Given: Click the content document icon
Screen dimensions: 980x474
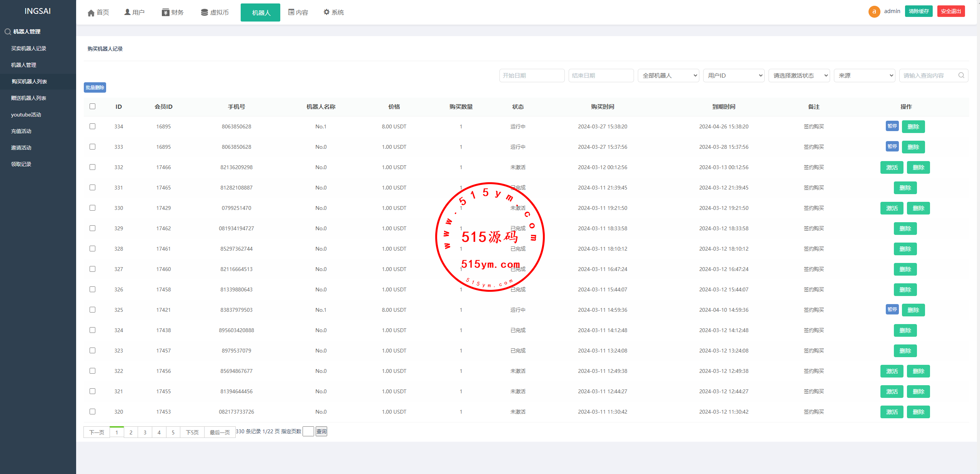Looking at the screenshot, I should click(291, 12).
